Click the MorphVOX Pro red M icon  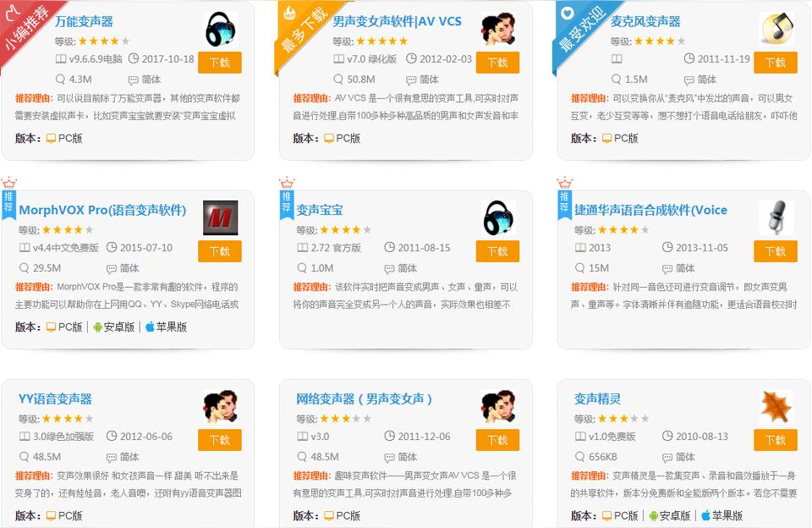tap(221, 218)
